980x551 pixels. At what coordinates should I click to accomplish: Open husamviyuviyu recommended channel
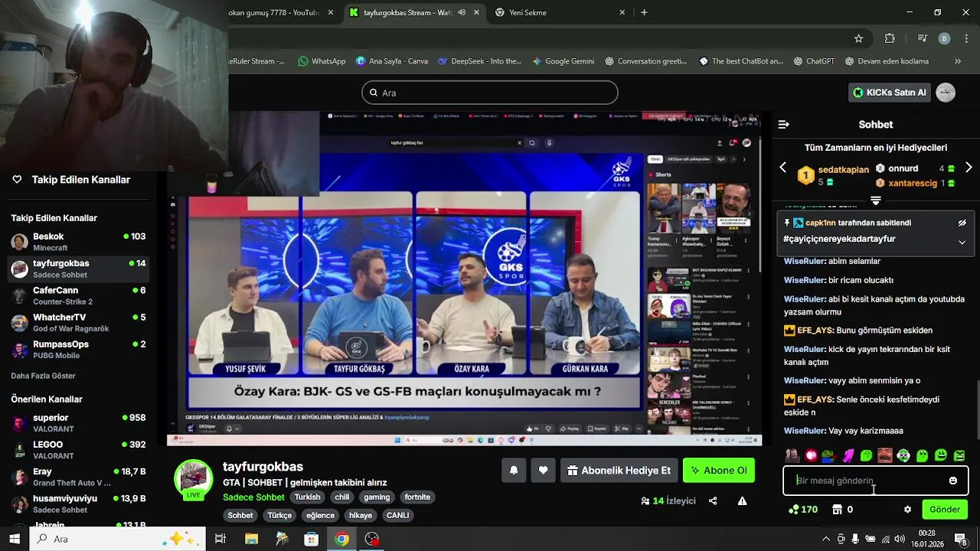(x=78, y=503)
